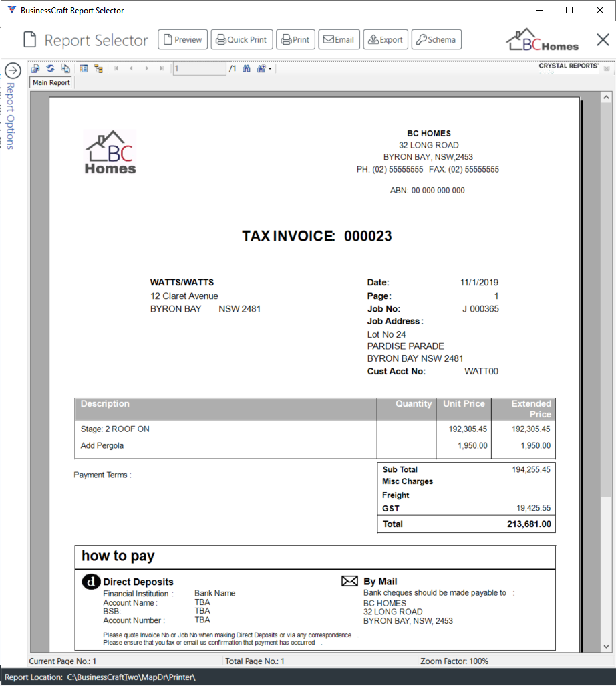Click the Report Selector document icon
Image resolution: width=616 pixels, height=686 pixels.
pos(29,40)
